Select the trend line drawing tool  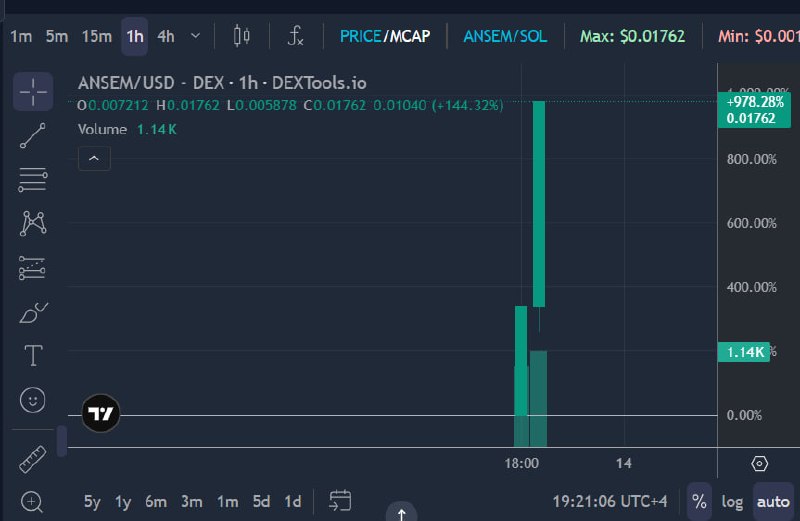33,136
